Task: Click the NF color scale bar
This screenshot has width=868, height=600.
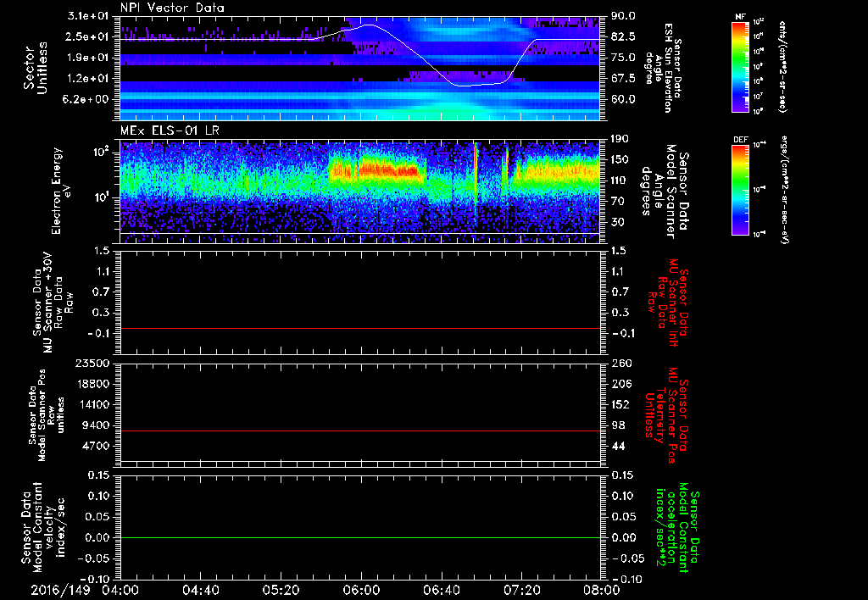Action: [x=741, y=66]
